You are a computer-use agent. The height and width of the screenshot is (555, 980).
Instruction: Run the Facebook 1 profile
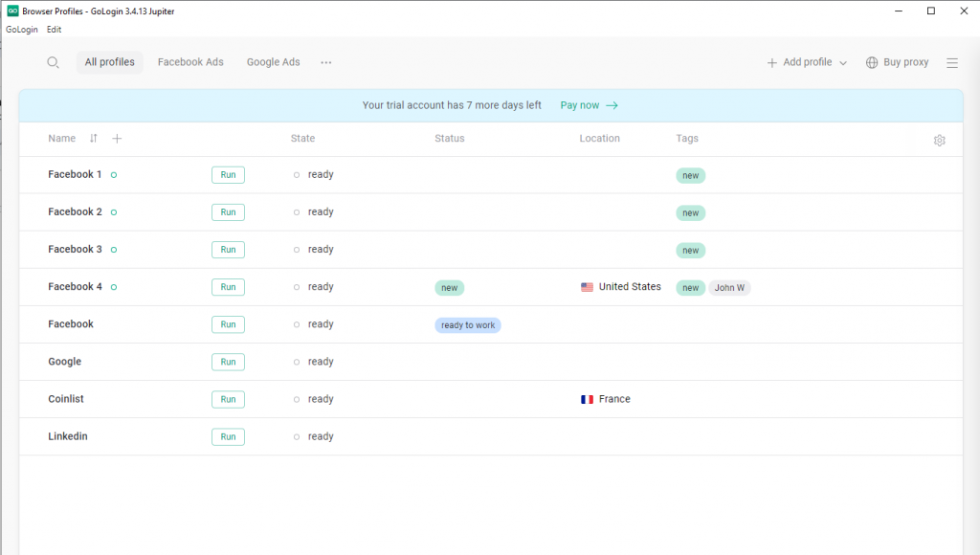click(228, 175)
